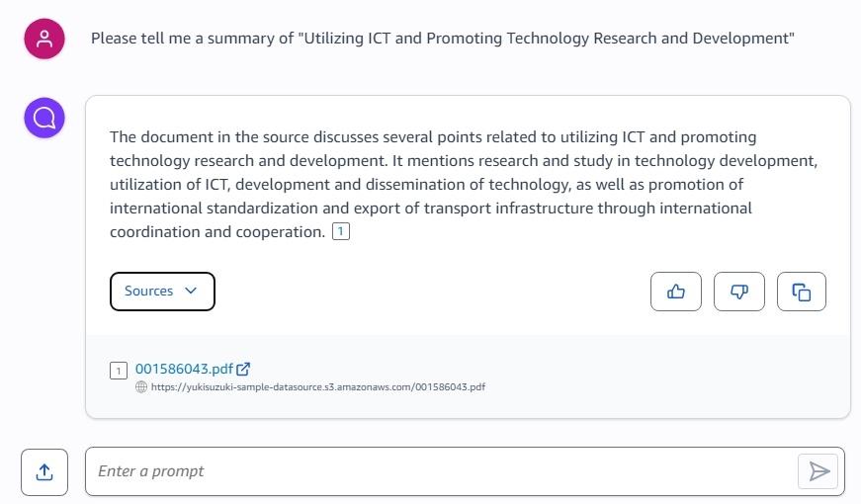The height and width of the screenshot is (504, 861).
Task: Open the 001586043.pdf source link
Action: (x=185, y=369)
